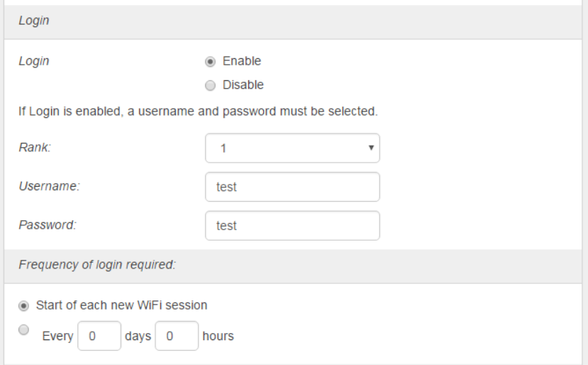Click the Username: field label
This screenshot has width=588, height=365.
[49, 187]
